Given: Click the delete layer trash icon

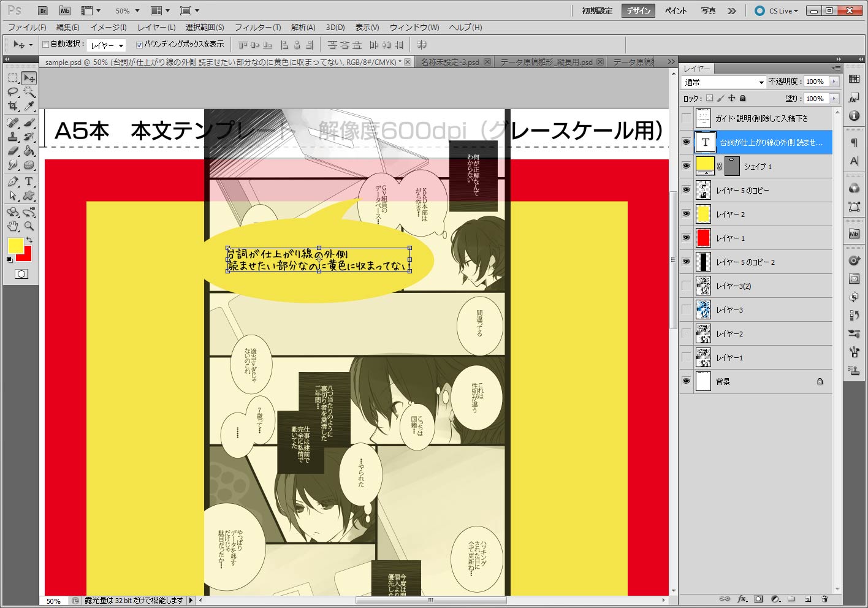Looking at the screenshot, I should (x=824, y=599).
